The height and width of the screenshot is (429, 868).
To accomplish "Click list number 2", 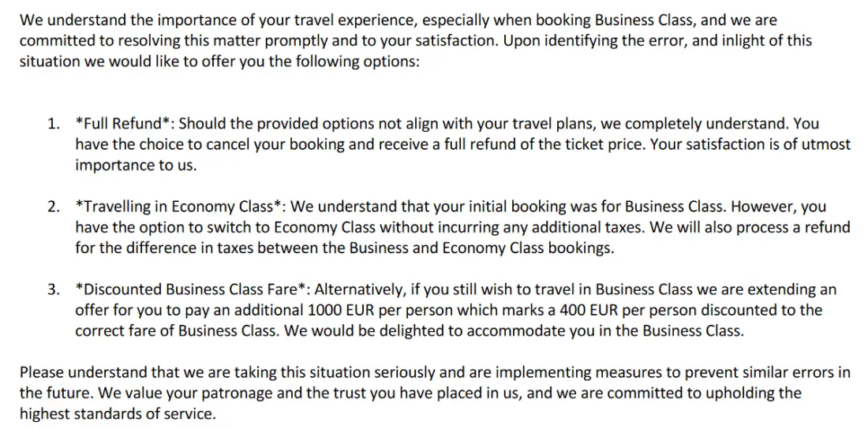I will (53, 207).
